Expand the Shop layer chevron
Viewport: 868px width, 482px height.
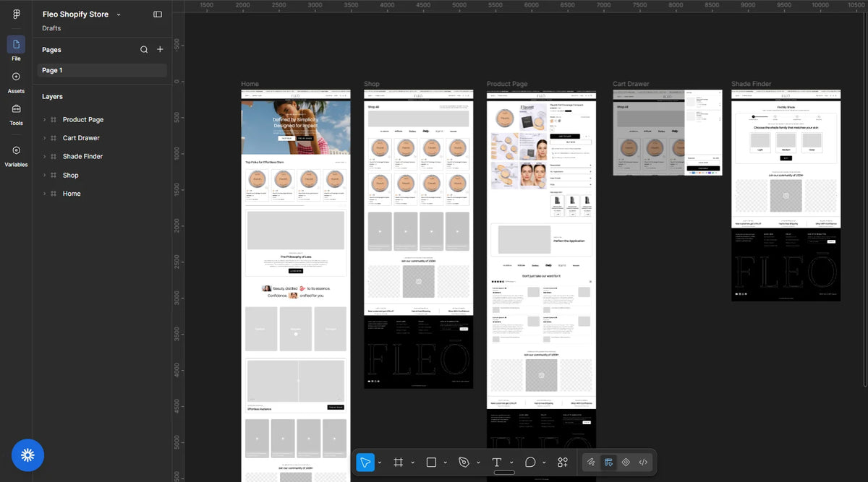tap(44, 176)
